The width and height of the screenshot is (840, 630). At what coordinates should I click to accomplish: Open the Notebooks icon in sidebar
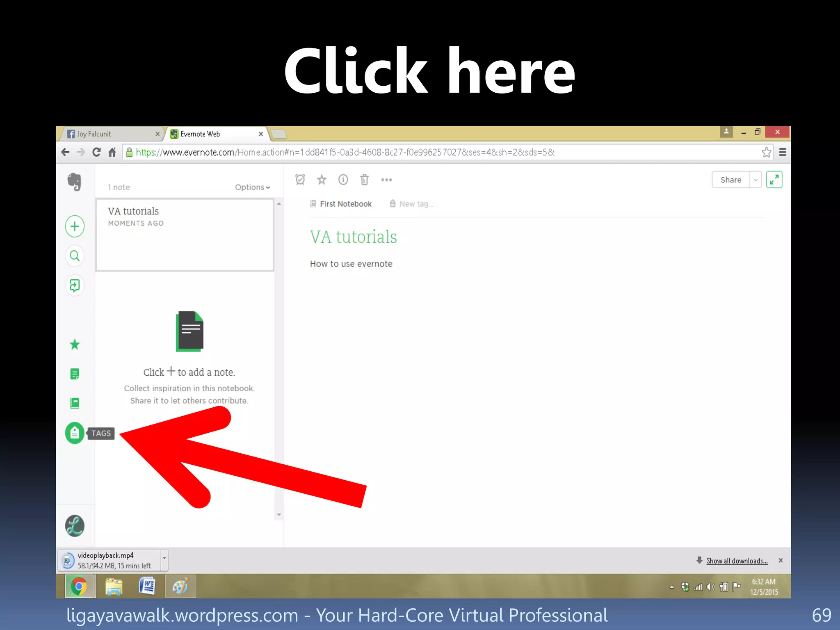coord(75,403)
